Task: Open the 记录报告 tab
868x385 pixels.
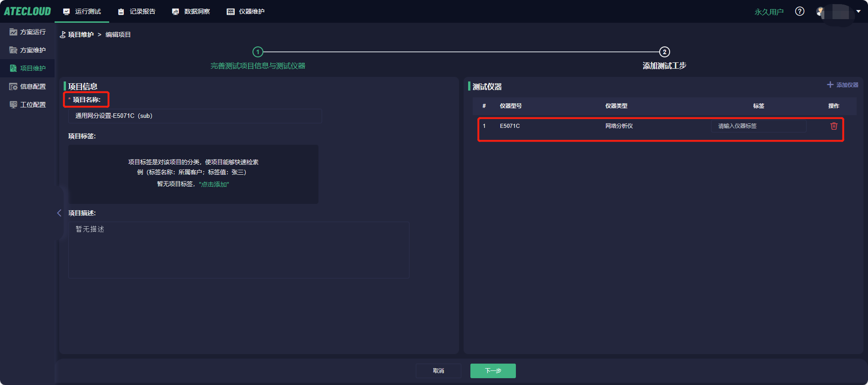Action: (x=136, y=11)
